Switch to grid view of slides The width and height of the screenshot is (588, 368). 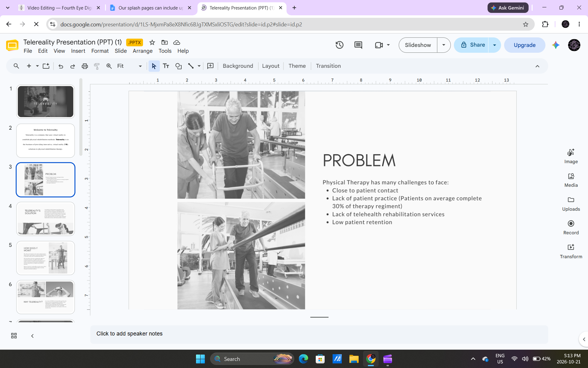tap(14, 336)
